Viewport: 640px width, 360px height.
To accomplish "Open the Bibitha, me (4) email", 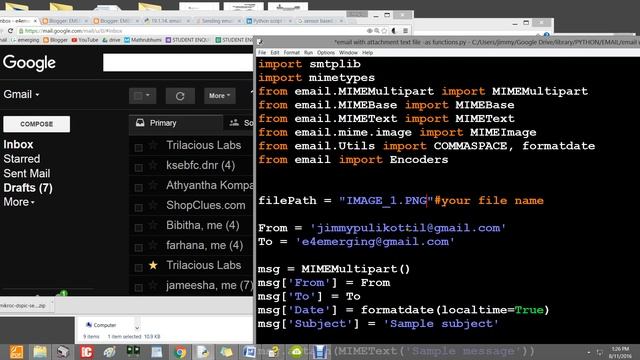I will point(202,225).
